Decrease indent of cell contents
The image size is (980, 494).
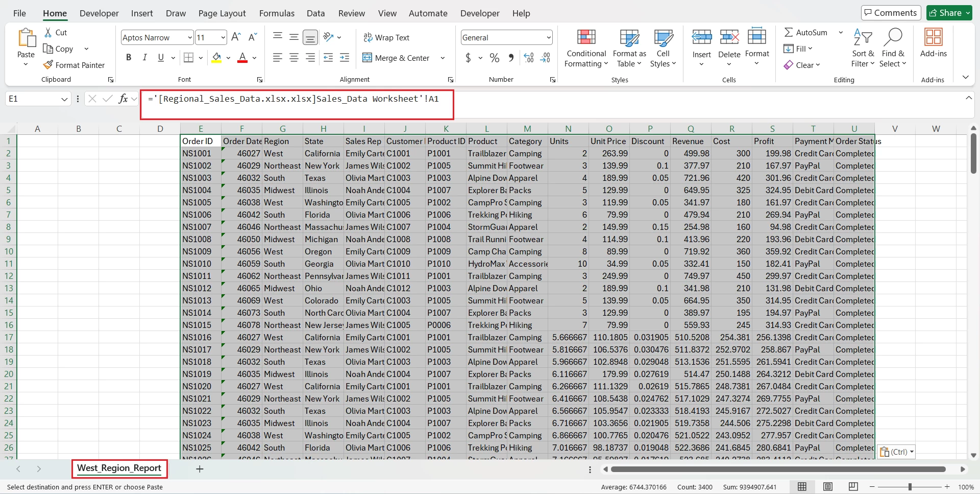pyautogui.click(x=328, y=58)
